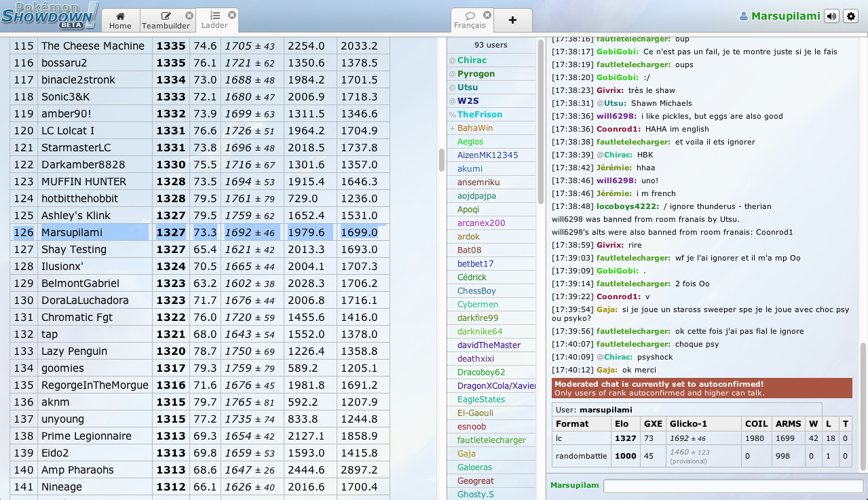
Task: Click MUFFIN HUNTER in the ladder
Action: point(84,182)
